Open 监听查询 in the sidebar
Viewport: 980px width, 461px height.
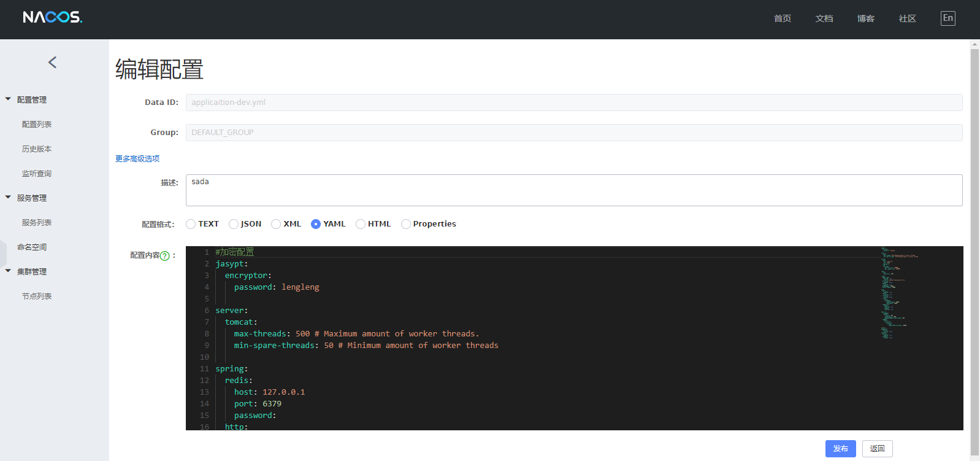point(37,173)
